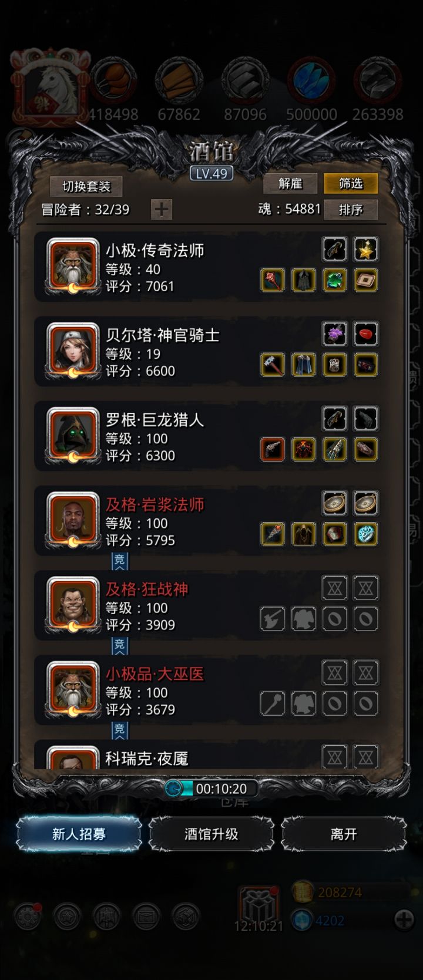Open the staff weapon slot of 小极·传奇法师
The image size is (423, 980).
coord(273,280)
